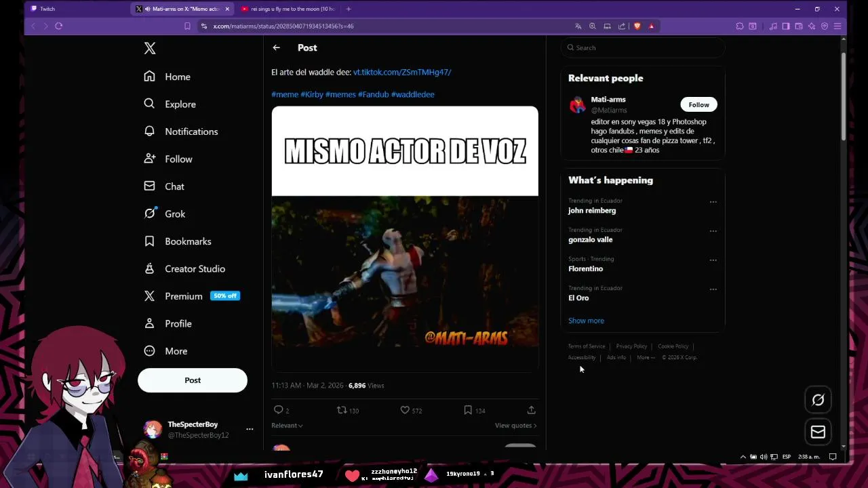Viewport: 868px width, 488px height.
Task: Open Terms of Service footer link
Action: 587,346
